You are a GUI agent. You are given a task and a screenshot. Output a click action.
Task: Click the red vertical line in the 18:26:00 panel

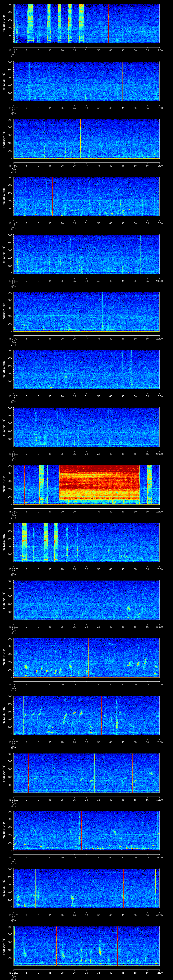114,600
